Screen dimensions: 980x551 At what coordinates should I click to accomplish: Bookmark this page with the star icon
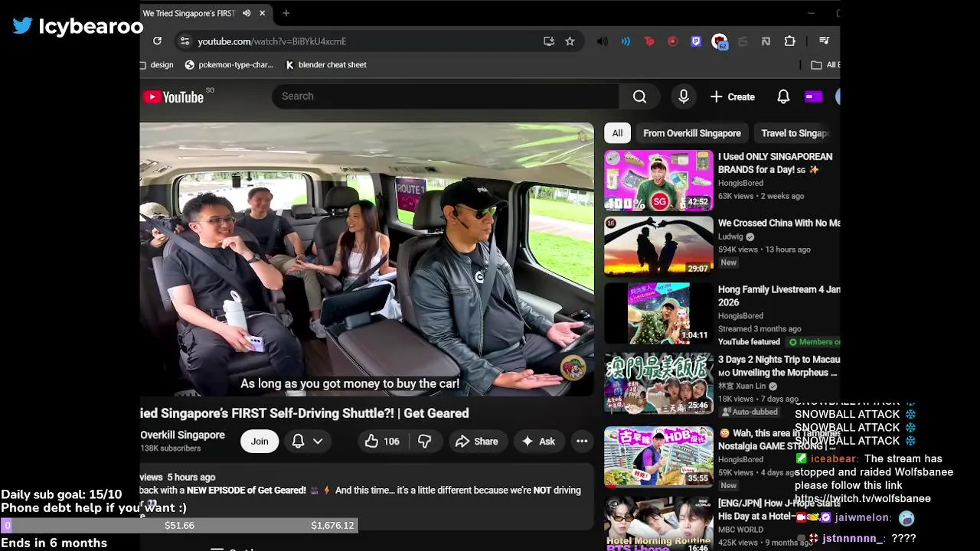[x=570, y=41]
